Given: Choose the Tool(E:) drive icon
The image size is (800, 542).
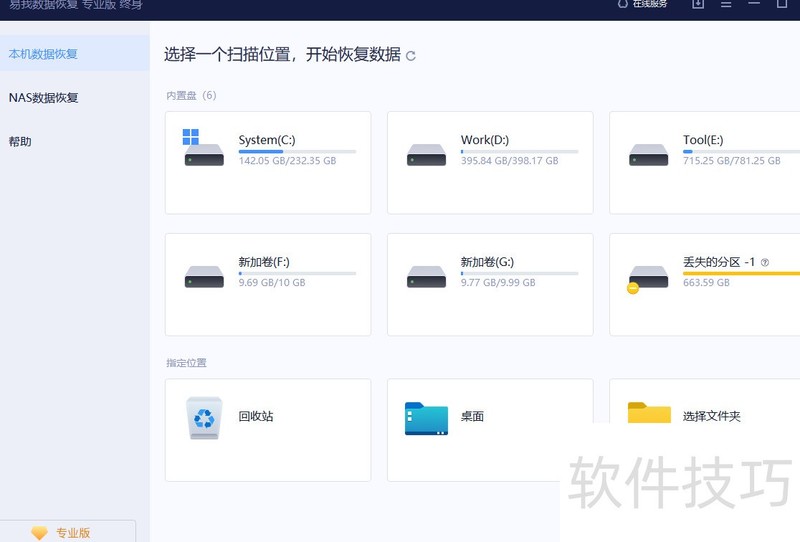Looking at the screenshot, I should (648, 154).
